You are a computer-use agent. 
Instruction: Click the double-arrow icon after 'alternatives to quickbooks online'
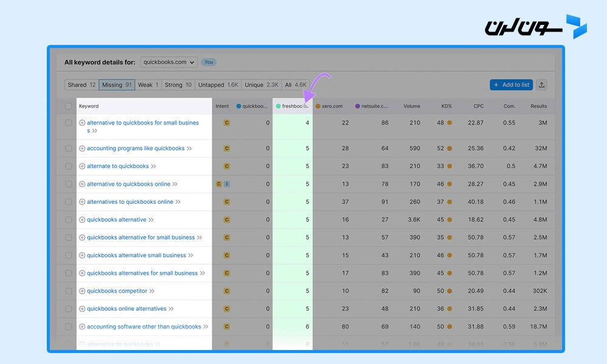[178, 202]
